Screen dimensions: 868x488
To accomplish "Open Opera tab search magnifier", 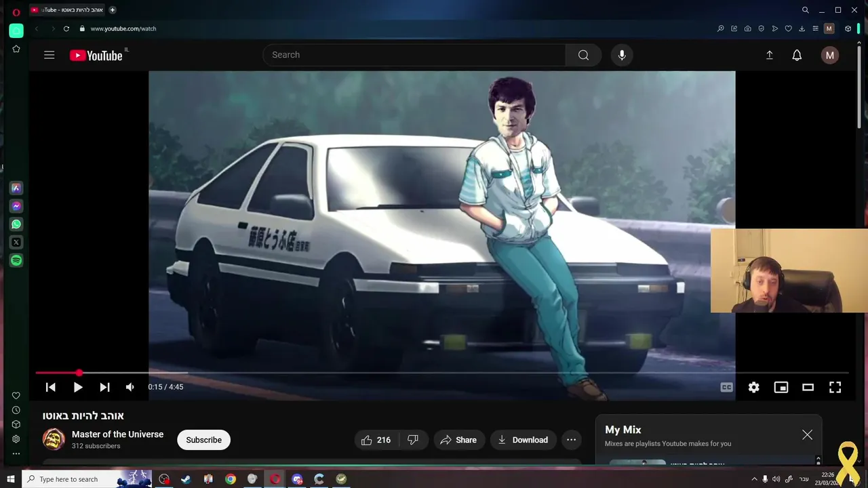I will 806,10.
